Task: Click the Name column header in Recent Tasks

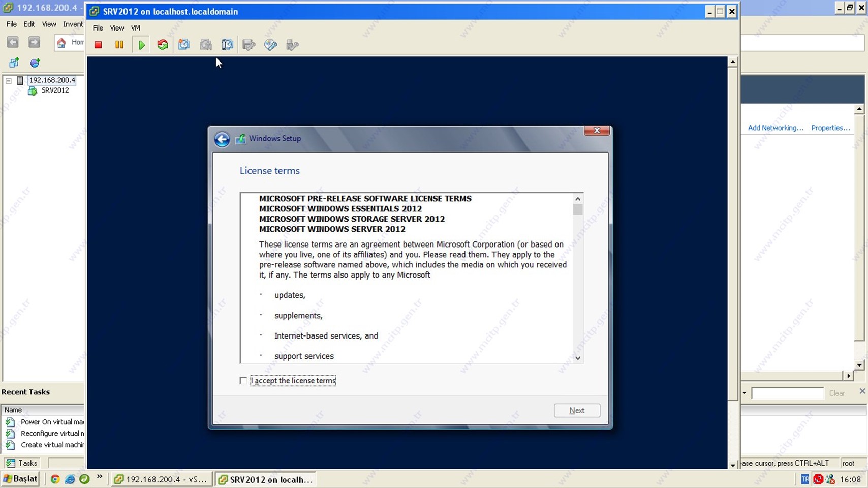Action: (x=43, y=410)
